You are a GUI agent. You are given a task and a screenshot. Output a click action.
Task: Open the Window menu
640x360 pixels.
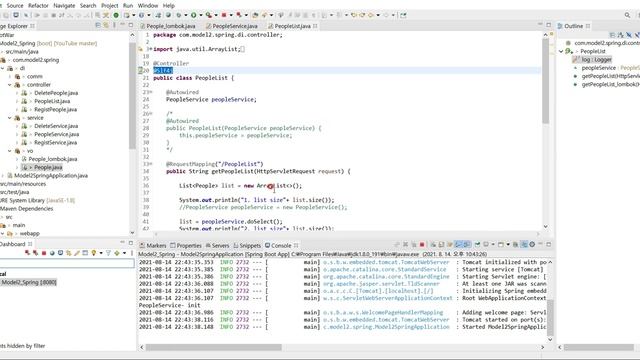[148, 6]
